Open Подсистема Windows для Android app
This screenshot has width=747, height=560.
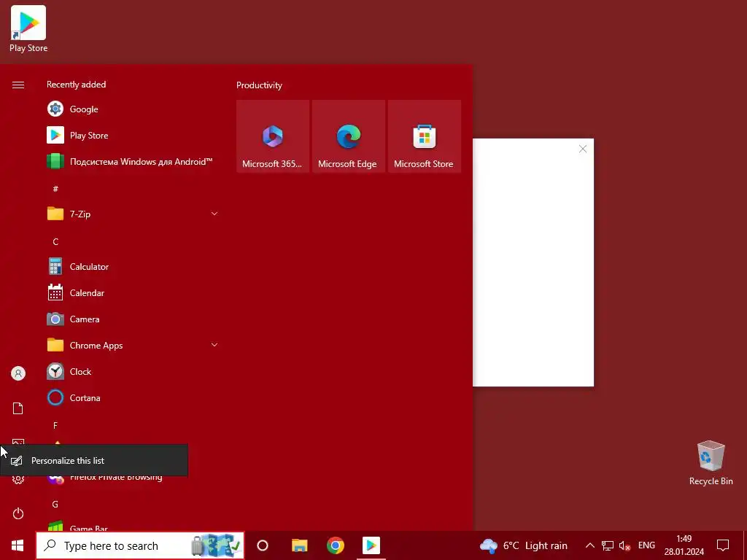point(133,161)
